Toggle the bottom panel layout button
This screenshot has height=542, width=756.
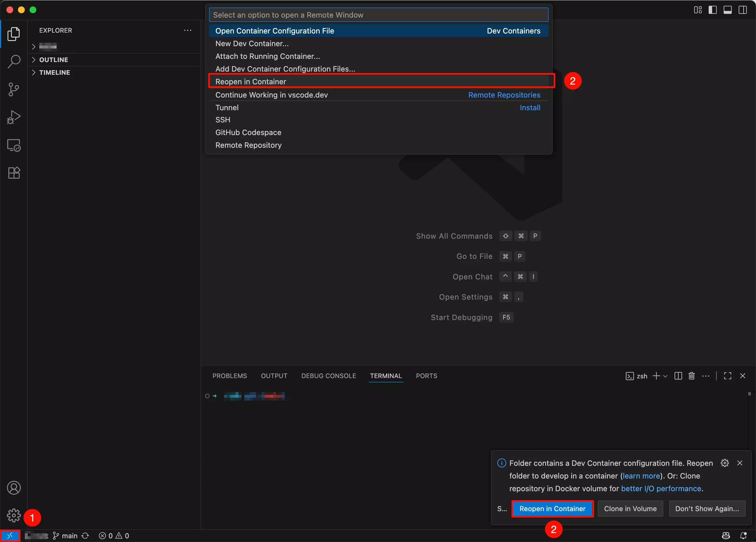tap(728, 10)
